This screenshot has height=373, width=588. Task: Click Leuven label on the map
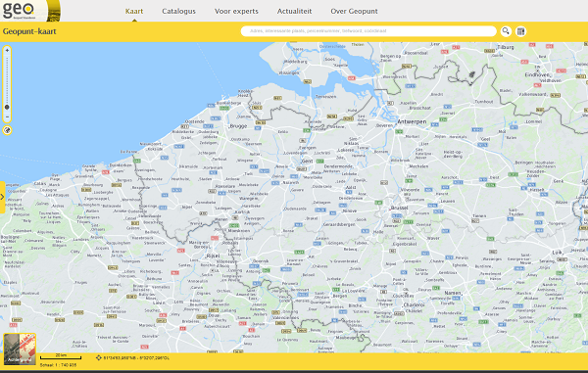[x=448, y=201]
